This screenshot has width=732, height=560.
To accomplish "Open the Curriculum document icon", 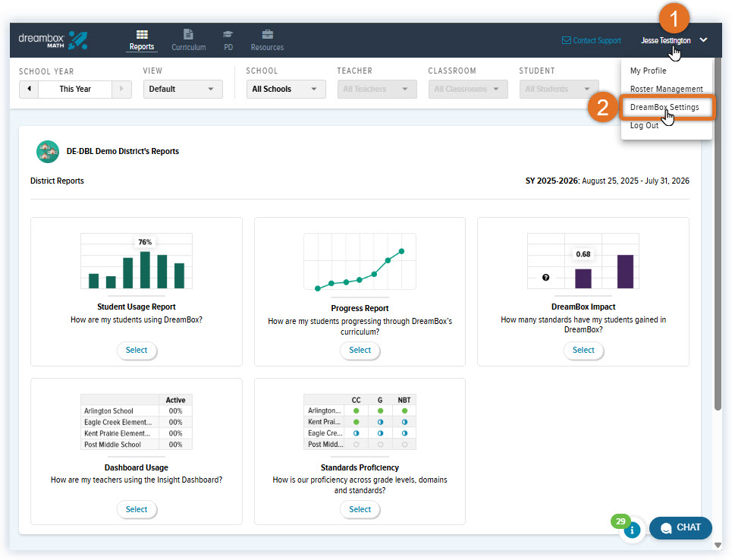I will point(188,34).
